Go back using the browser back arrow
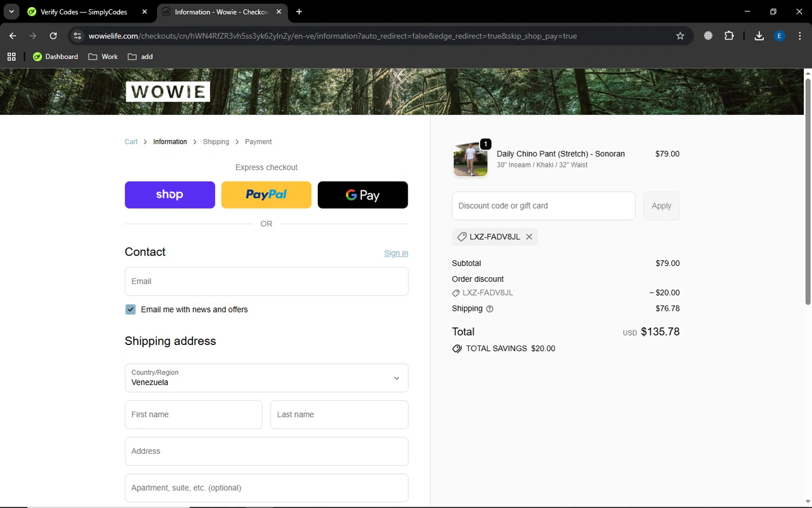This screenshot has height=508, width=812. [12, 36]
